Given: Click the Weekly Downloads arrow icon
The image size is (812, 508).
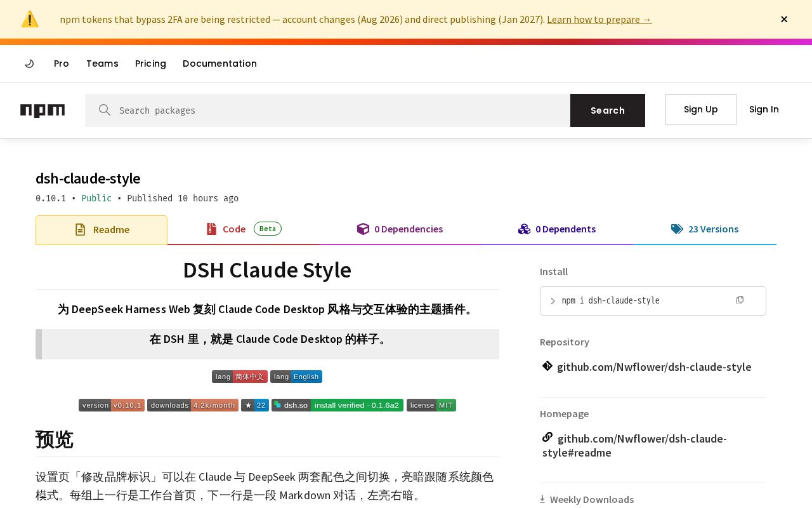Looking at the screenshot, I should 542,499.
